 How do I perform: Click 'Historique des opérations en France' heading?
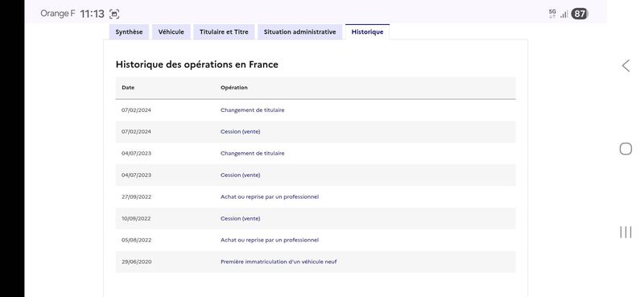click(196, 64)
